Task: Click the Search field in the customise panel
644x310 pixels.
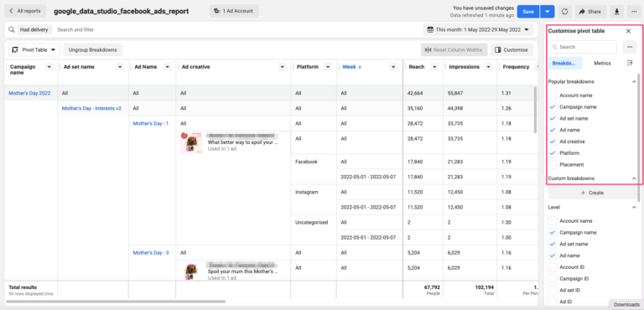Action: [x=583, y=47]
